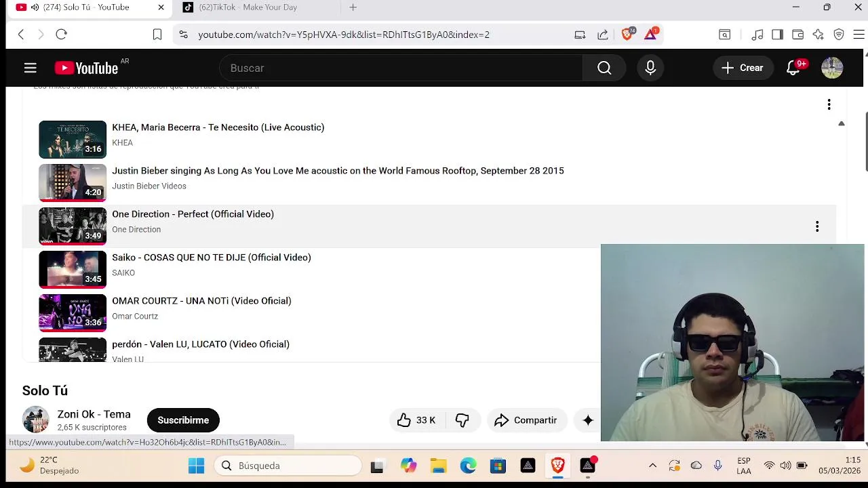
Task: Dislike the video with thumbs-down
Action: point(462,420)
